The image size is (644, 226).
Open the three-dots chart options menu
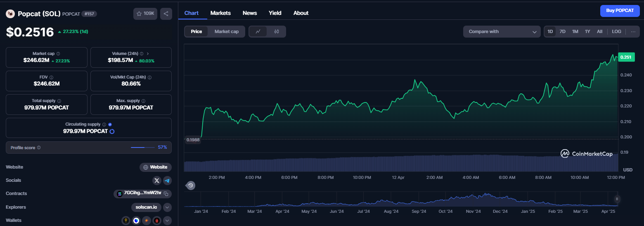coord(633,31)
